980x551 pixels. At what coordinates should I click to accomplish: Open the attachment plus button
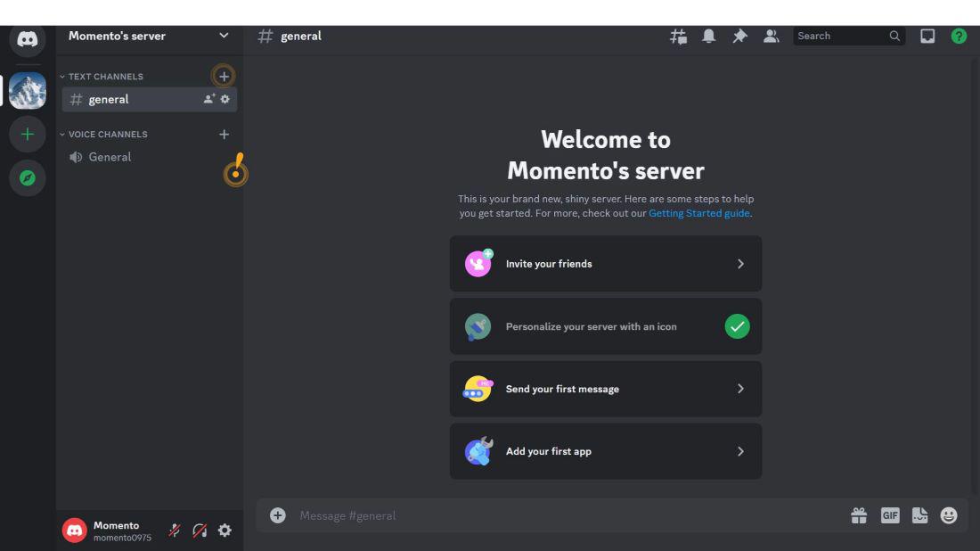click(x=277, y=515)
